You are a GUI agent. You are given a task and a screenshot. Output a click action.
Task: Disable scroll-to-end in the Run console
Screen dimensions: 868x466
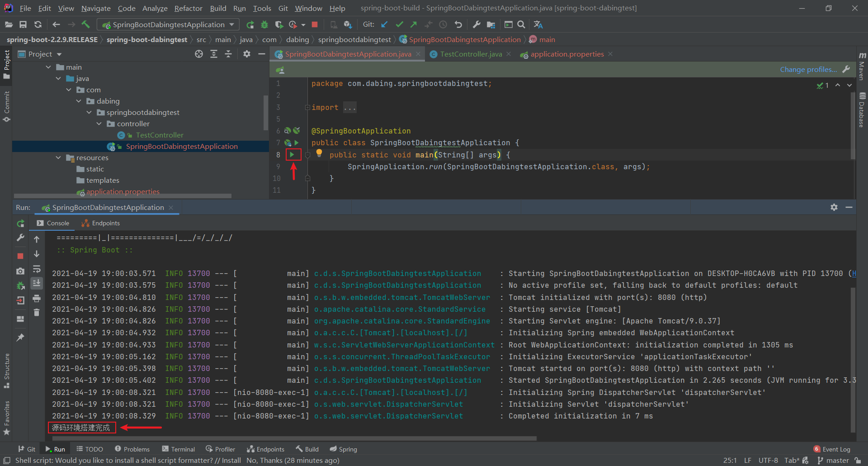coord(37,284)
